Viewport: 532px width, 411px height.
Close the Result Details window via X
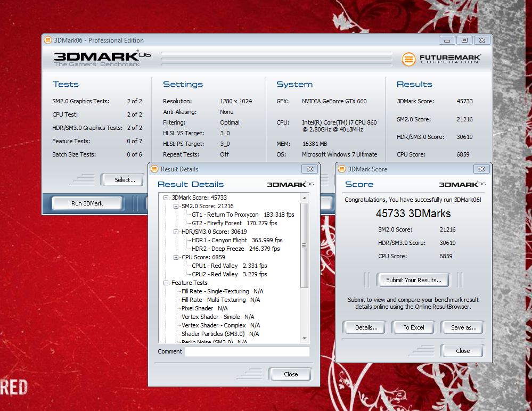click(x=309, y=169)
